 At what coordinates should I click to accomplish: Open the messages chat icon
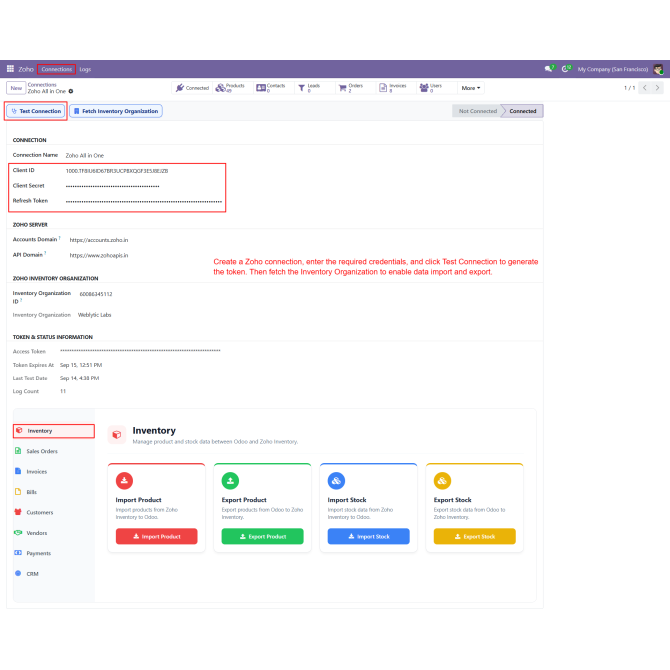[x=549, y=69]
